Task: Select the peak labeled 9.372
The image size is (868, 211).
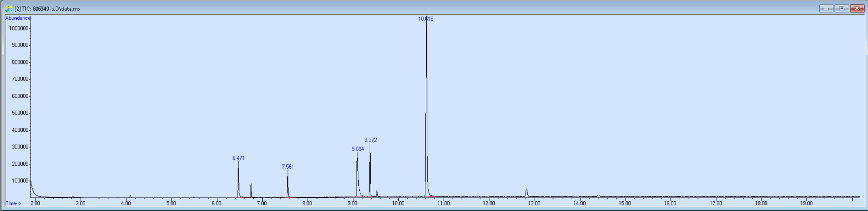Action: [371, 140]
